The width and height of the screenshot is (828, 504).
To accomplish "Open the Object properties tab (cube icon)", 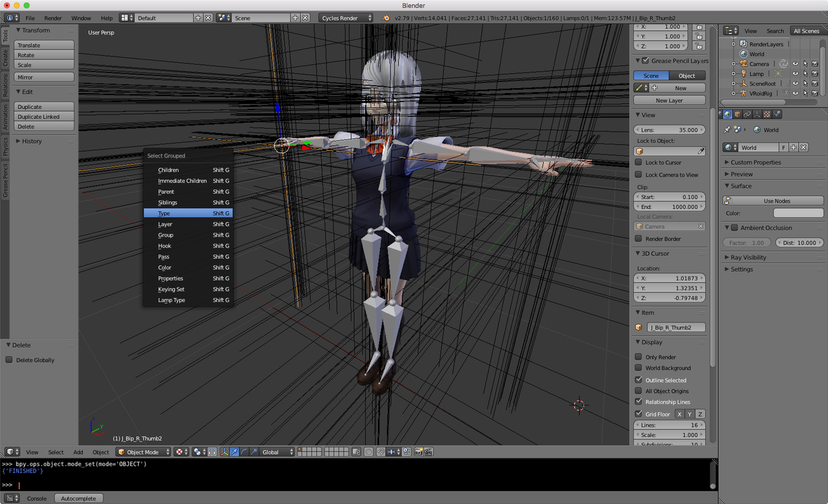I will 738,114.
